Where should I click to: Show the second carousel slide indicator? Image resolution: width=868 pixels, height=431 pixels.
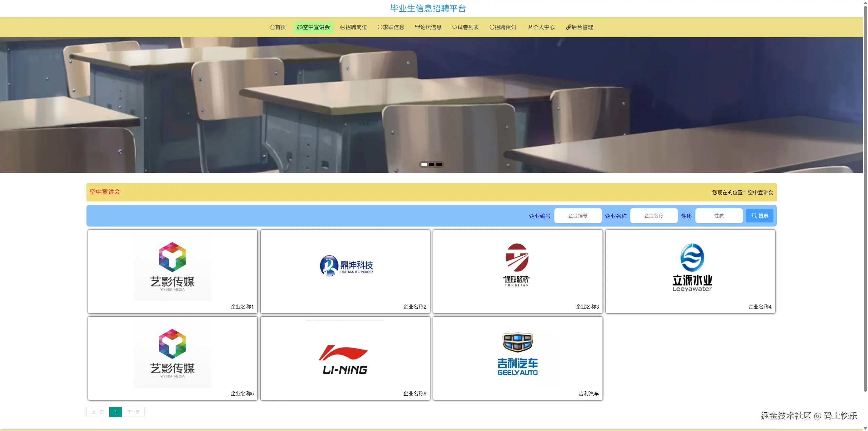point(432,164)
